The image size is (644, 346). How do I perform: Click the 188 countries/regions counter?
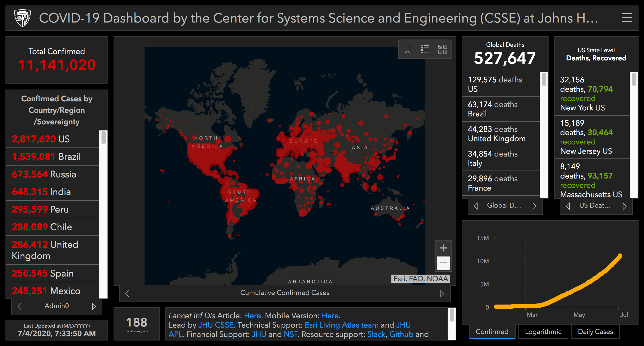pyautogui.click(x=137, y=324)
